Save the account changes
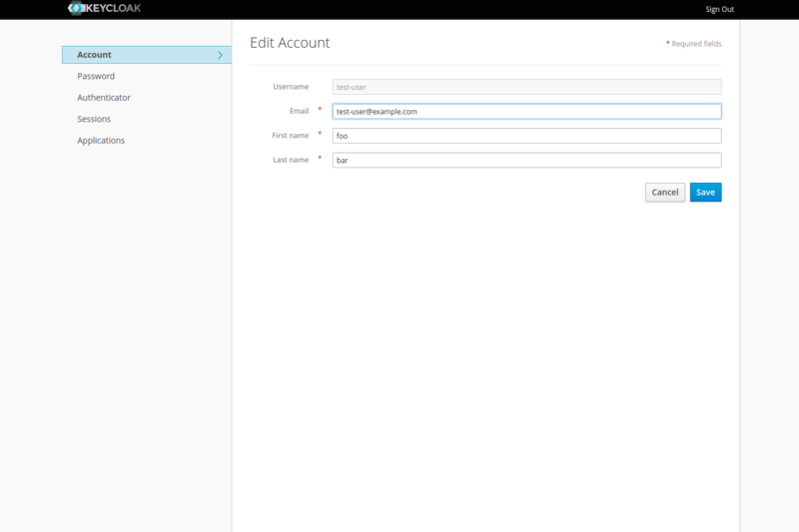 click(705, 192)
